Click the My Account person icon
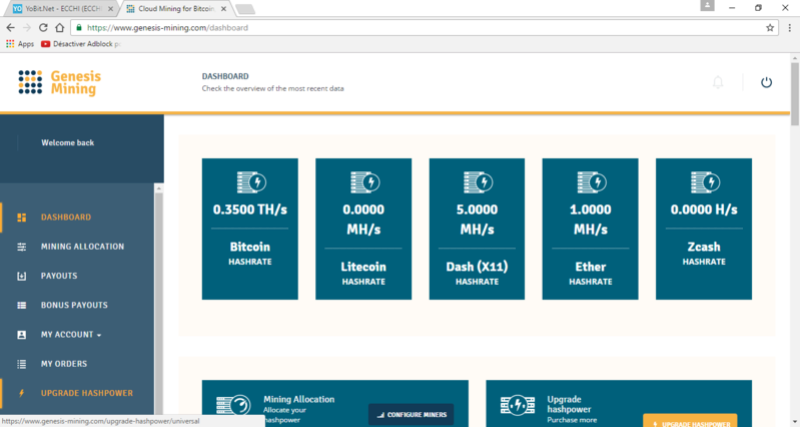 coord(21,335)
